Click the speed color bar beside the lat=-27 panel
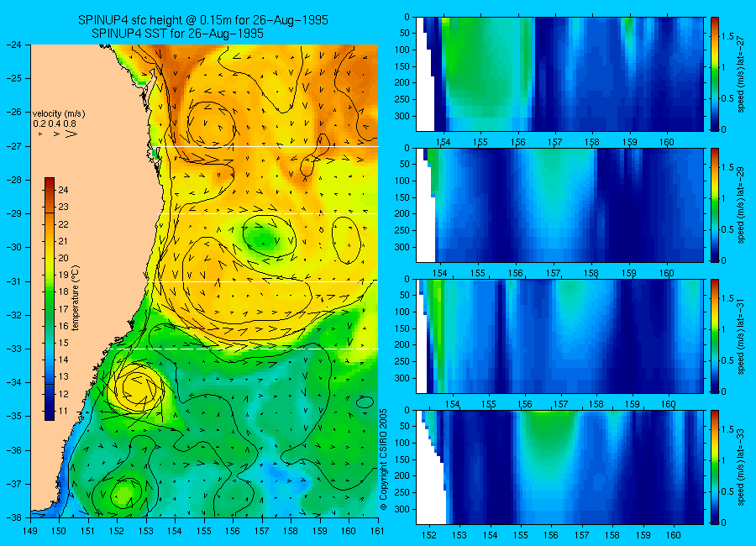 714,74
